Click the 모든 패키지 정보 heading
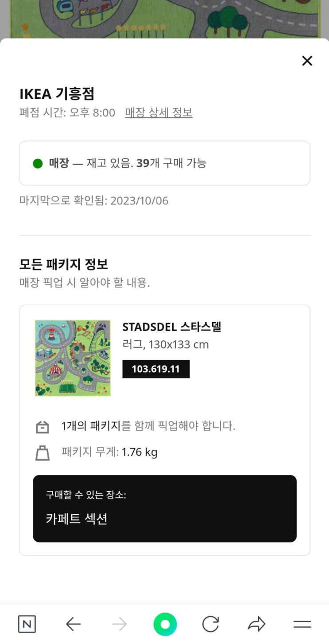The height and width of the screenshot is (644, 329). click(x=64, y=264)
